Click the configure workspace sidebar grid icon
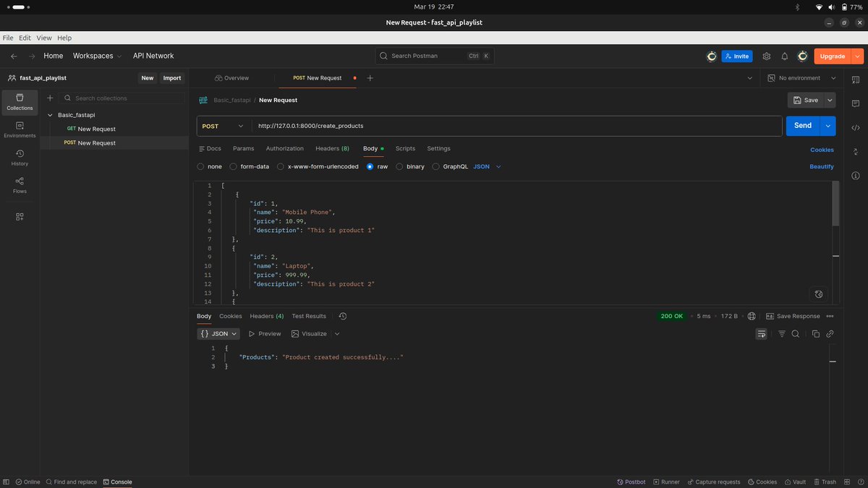 20,217
